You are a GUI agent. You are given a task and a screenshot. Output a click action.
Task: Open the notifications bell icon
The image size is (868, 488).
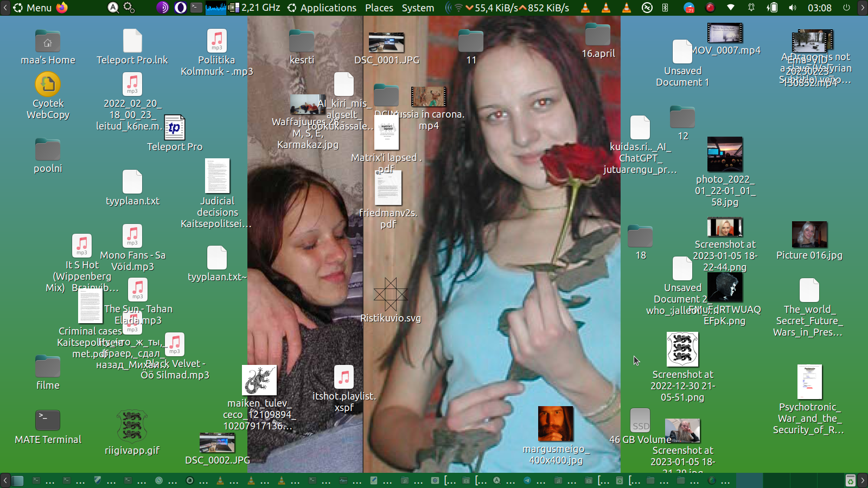click(751, 8)
